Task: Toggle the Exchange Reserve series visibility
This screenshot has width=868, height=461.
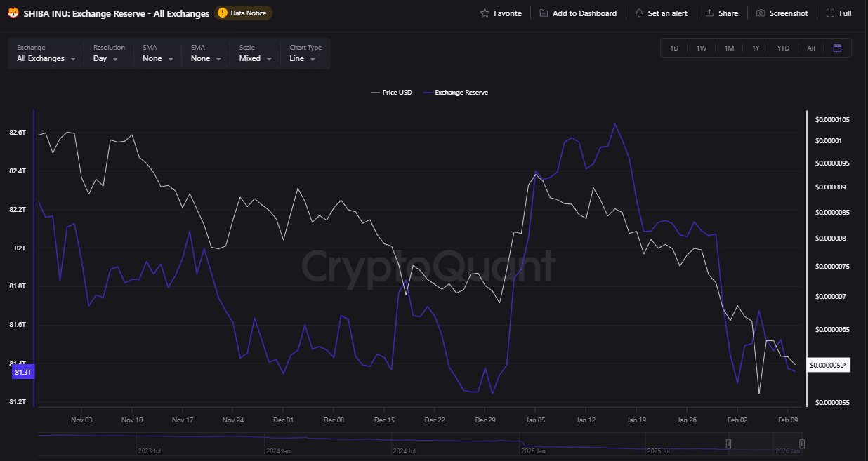Action: click(x=456, y=92)
